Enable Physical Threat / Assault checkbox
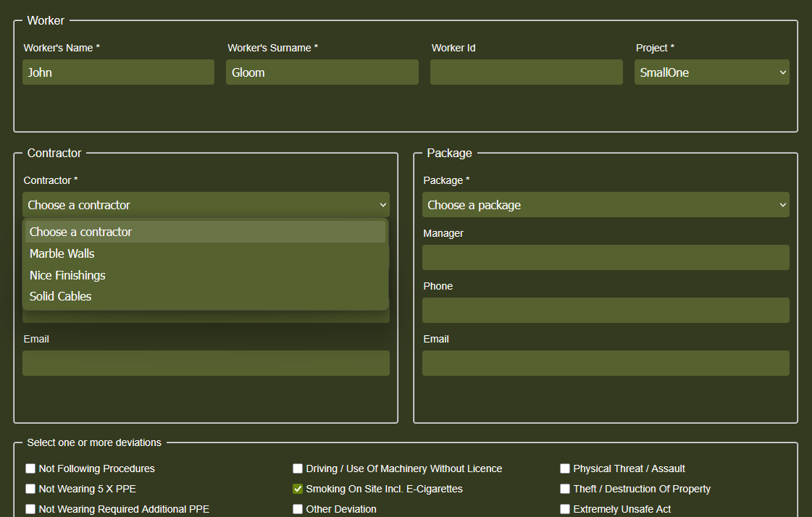The image size is (812, 517). [565, 468]
